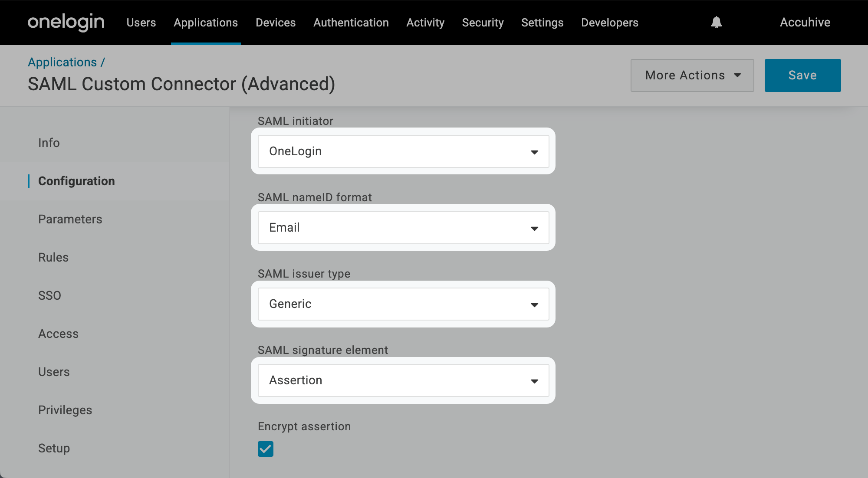Viewport: 868px width, 478px height.
Task: Open the Authentication menu
Action: tap(351, 23)
